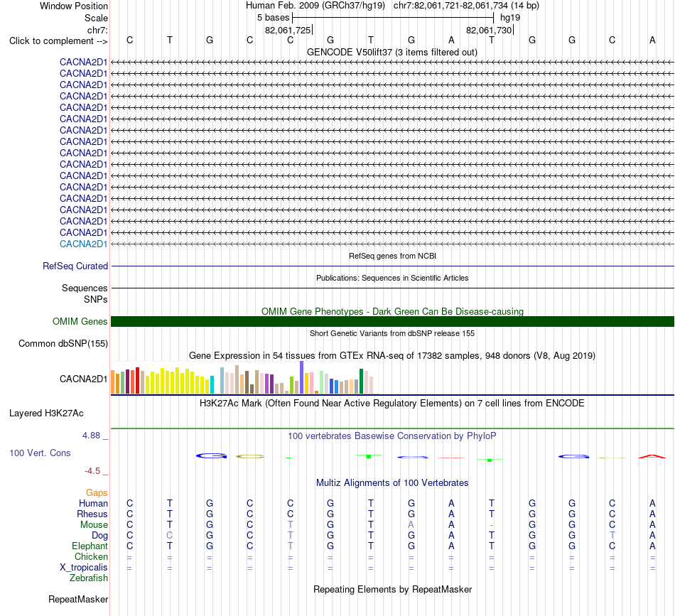Click the topmost CACNA2D1 transcript label
This screenshot has width=675, height=616.
tap(84, 62)
